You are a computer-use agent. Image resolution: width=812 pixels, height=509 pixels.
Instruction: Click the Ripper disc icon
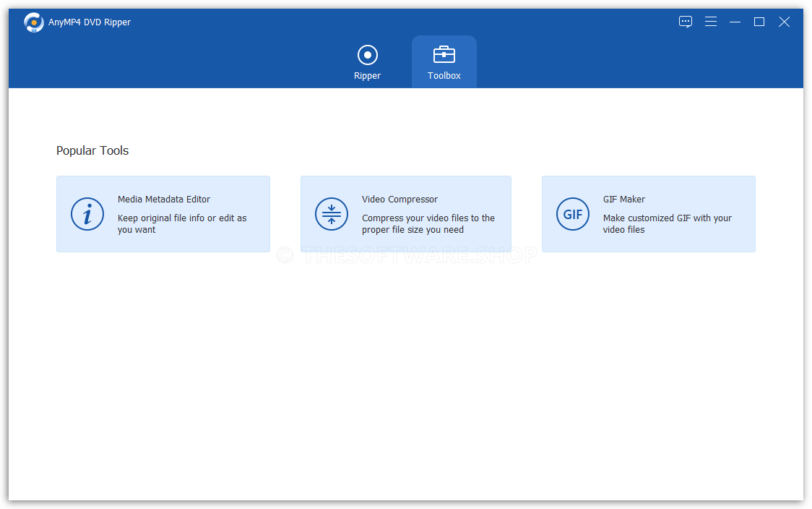(367, 55)
